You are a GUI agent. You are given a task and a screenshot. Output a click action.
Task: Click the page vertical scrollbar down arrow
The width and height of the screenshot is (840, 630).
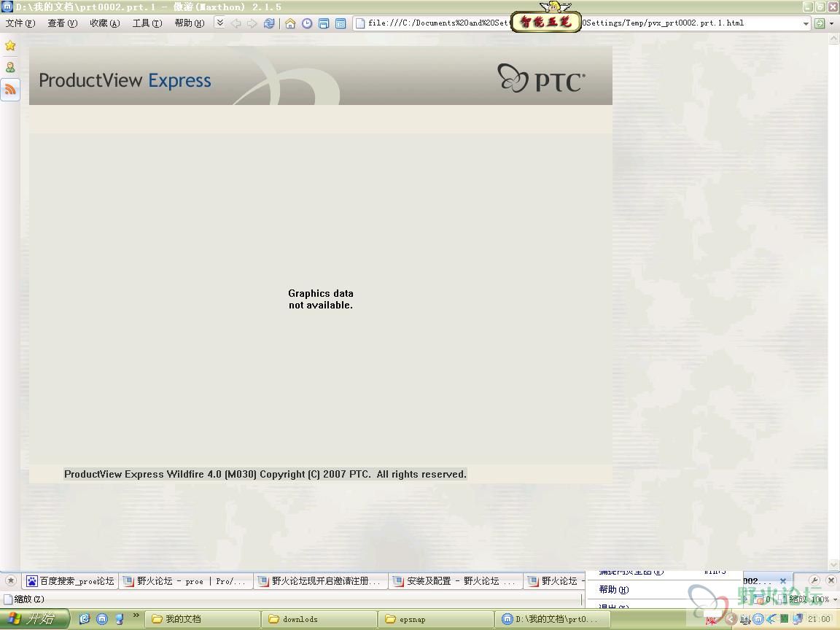click(833, 564)
